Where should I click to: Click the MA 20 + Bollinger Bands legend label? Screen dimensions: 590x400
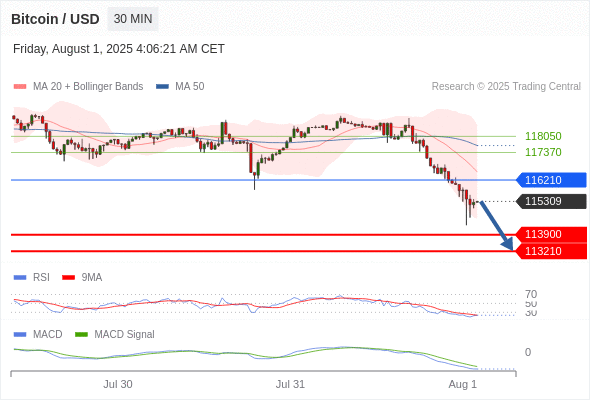(88, 87)
